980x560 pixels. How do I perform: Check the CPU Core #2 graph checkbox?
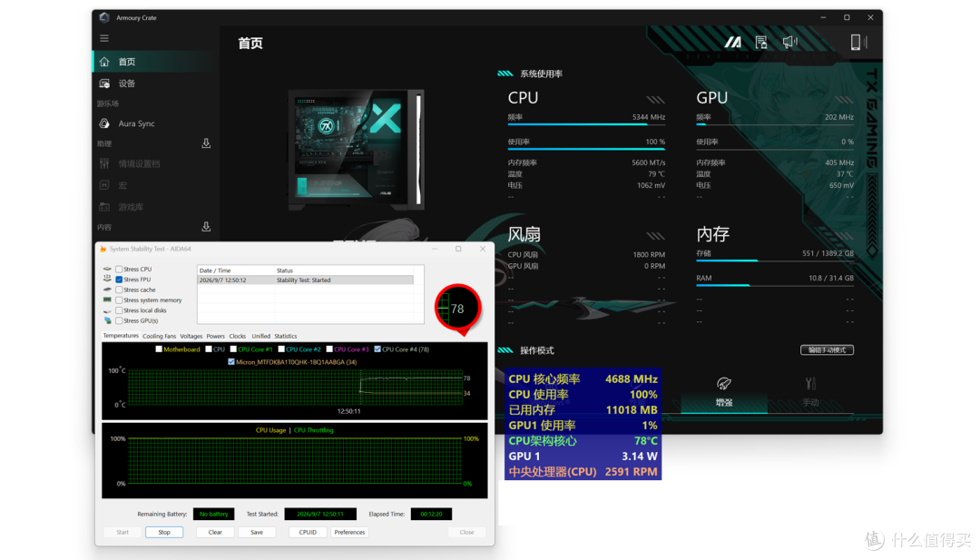coord(281,349)
